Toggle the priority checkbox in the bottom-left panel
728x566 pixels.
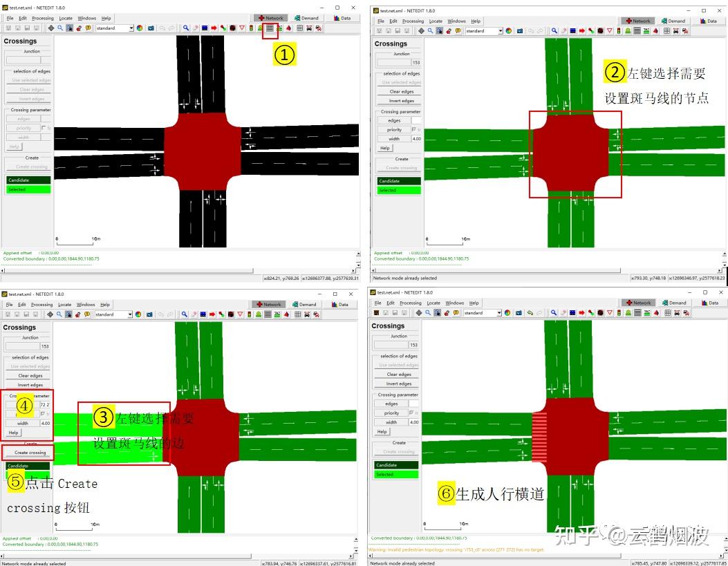43,414
